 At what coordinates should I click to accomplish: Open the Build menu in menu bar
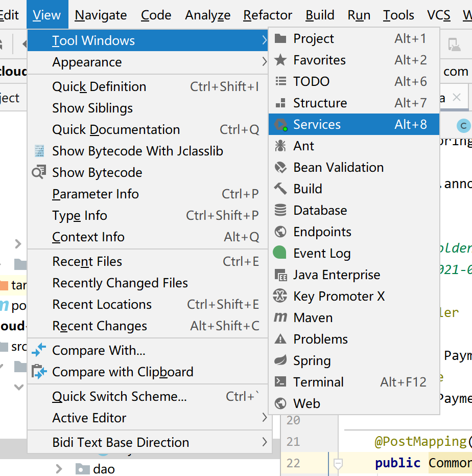coord(320,14)
